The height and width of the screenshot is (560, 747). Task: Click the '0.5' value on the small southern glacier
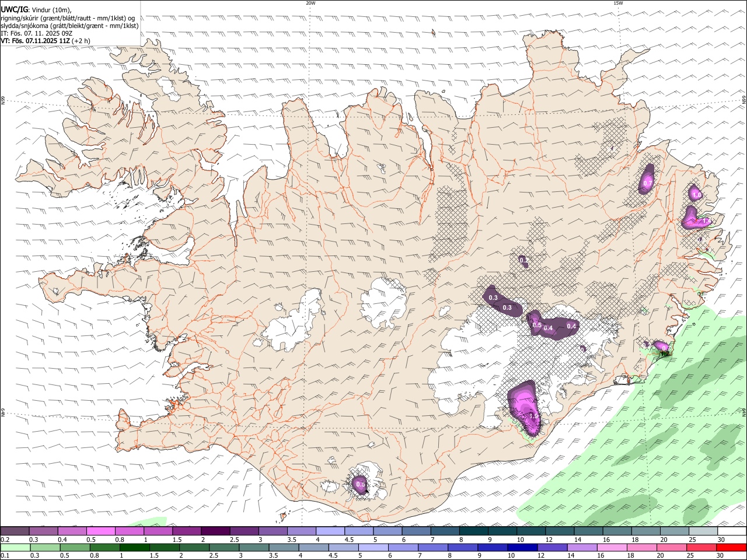click(x=361, y=484)
